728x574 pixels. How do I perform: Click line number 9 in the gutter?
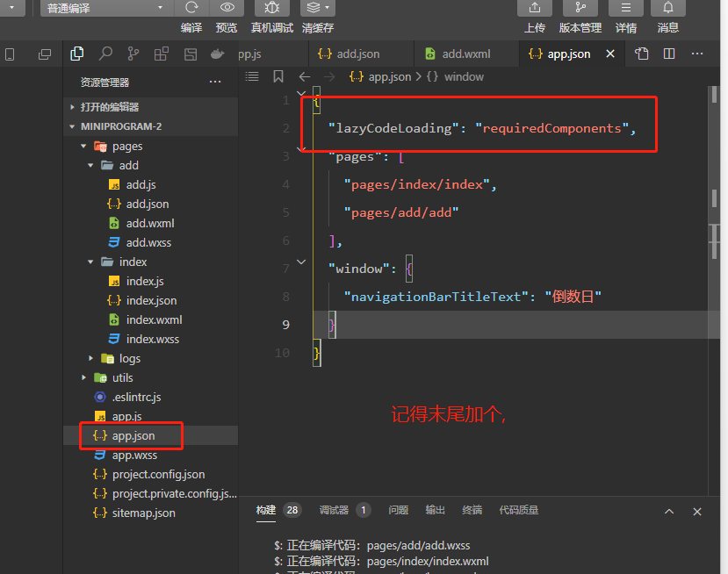coord(286,325)
